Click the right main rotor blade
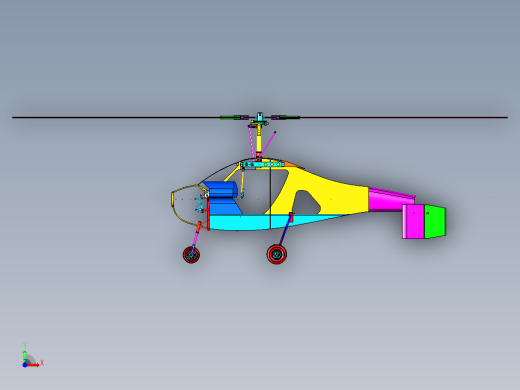Image resolution: width=520 pixels, height=390 pixels. (x=403, y=117)
